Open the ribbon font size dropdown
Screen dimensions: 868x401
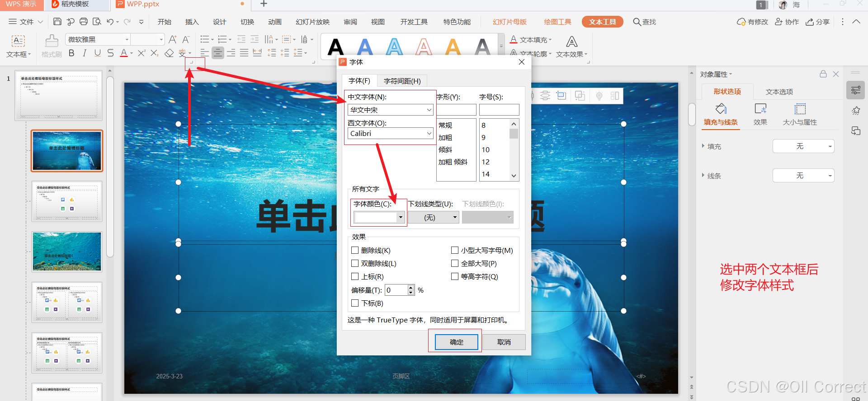161,39
